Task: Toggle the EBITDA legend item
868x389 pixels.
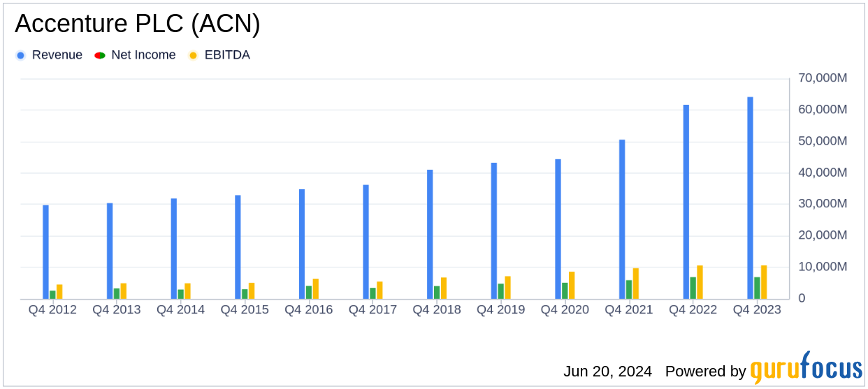Action: tap(219, 55)
